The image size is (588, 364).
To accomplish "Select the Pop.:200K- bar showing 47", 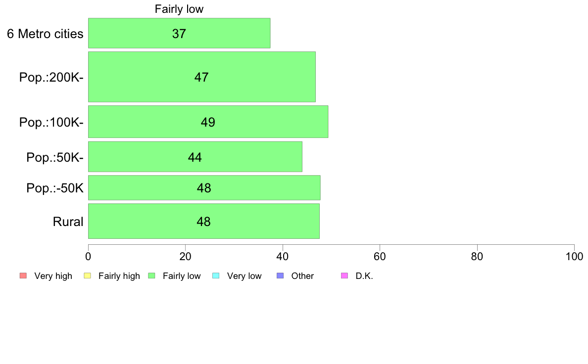I will (202, 77).
